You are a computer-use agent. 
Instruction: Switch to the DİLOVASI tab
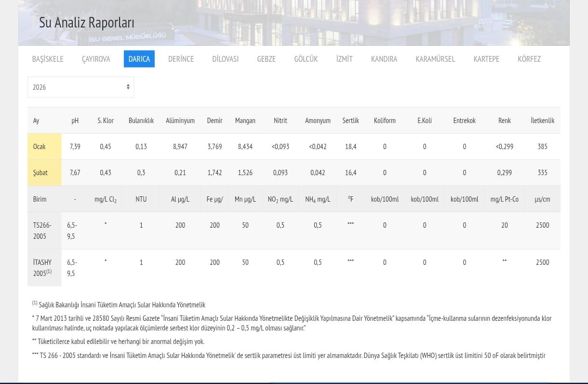click(225, 59)
